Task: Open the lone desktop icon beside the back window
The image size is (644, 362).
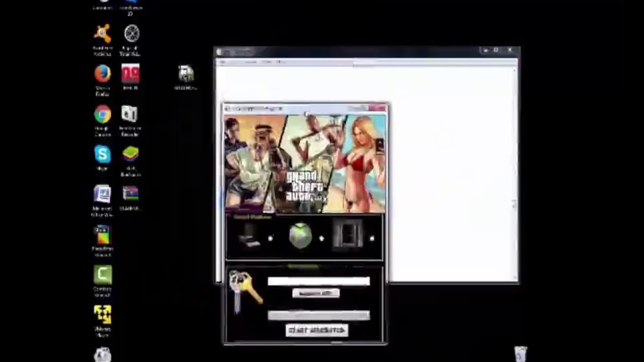Action: [x=186, y=74]
